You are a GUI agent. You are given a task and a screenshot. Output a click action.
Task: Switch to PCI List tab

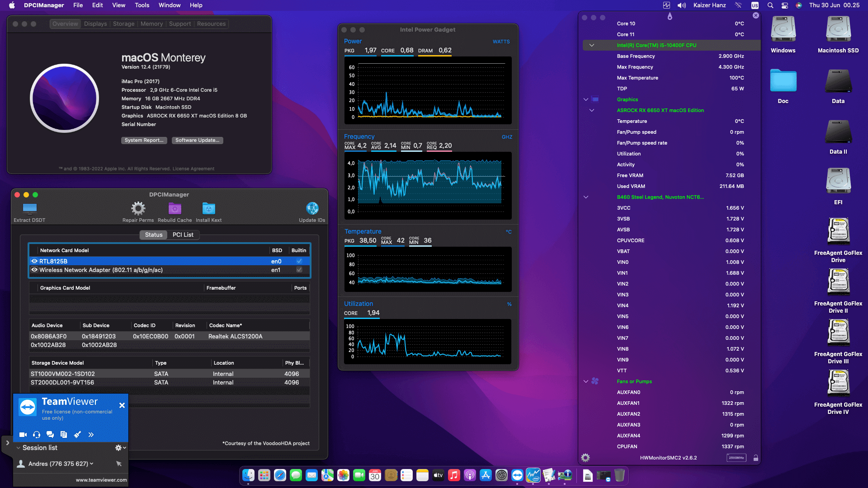183,235
